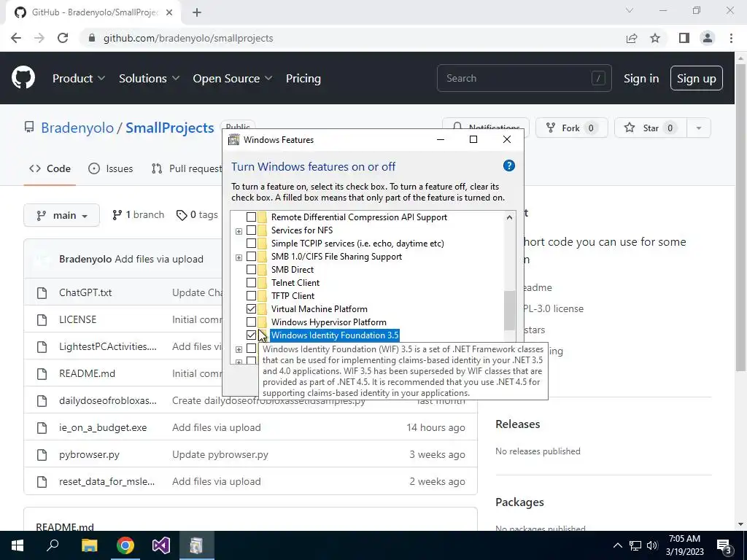Expand SMB 1.0/CIFS File Sharing Support node
Viewport: 747px width, 560px height.
tap(239, 257)
